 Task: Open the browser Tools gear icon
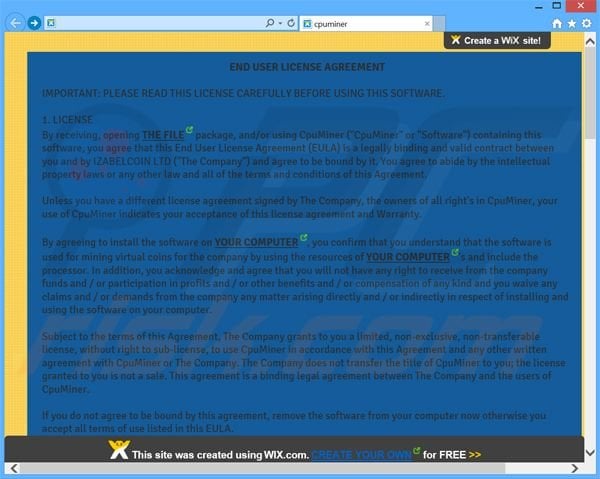coord(587,24)
